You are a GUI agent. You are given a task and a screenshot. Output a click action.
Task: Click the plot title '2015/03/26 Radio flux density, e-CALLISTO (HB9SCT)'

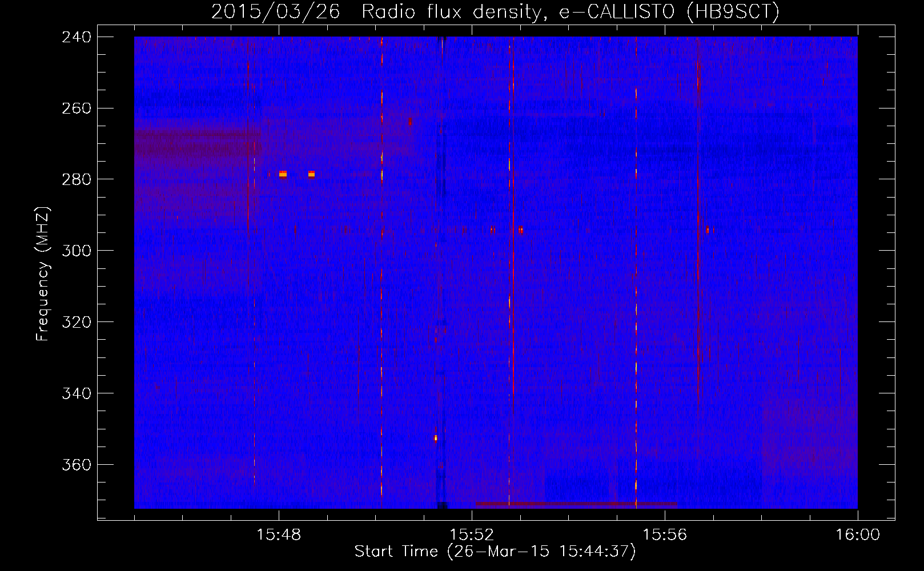495,12
